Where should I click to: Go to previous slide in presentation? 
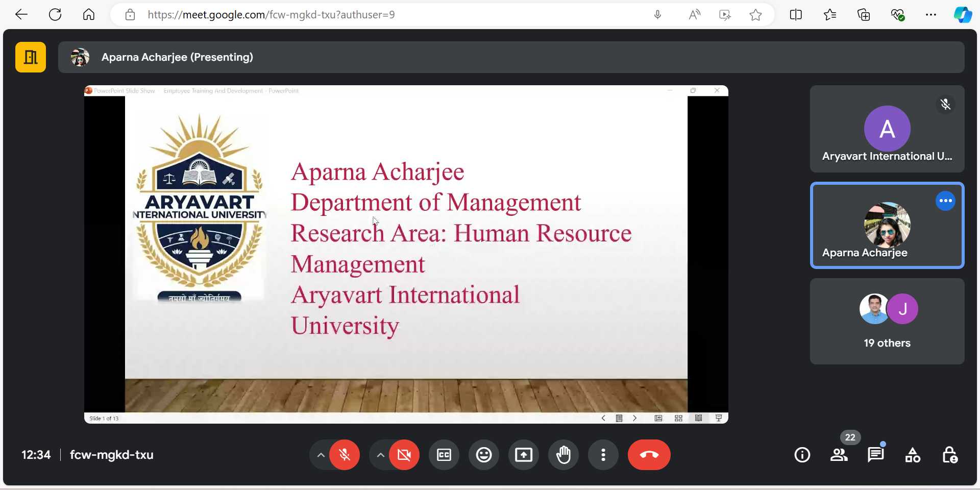603,418
